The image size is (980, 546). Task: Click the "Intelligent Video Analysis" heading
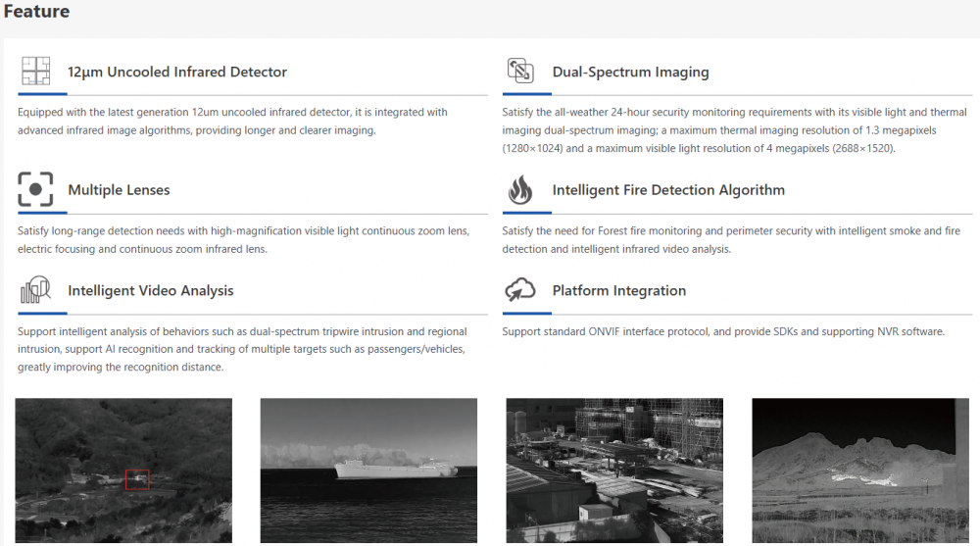[151, 290]
